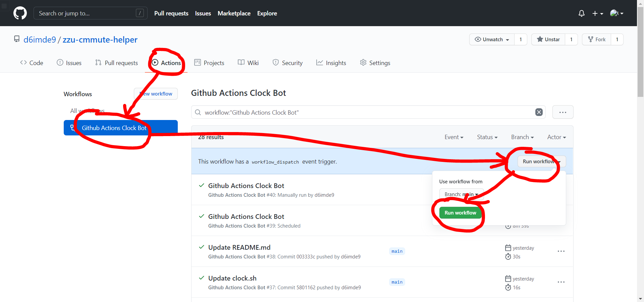Open the notifications bell
The height and width of the screenshot is (302, 644).
tap(581, 13)
